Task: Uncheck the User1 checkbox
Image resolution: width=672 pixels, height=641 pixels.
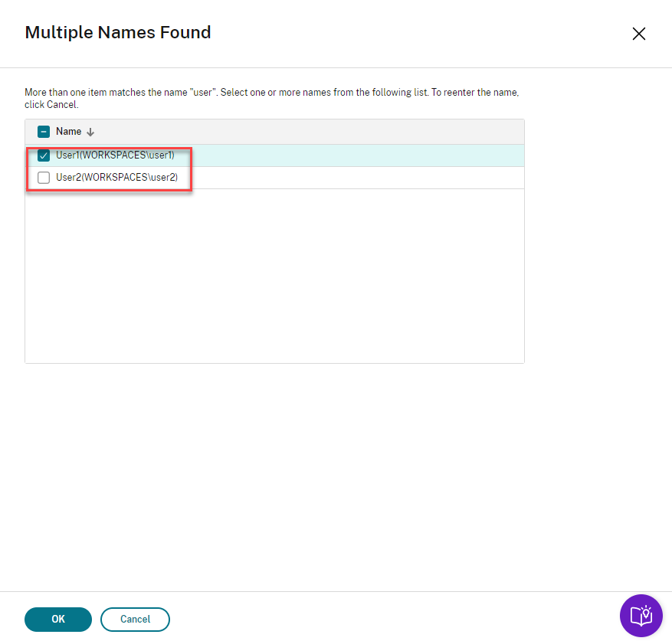Action: pos(44,156)
